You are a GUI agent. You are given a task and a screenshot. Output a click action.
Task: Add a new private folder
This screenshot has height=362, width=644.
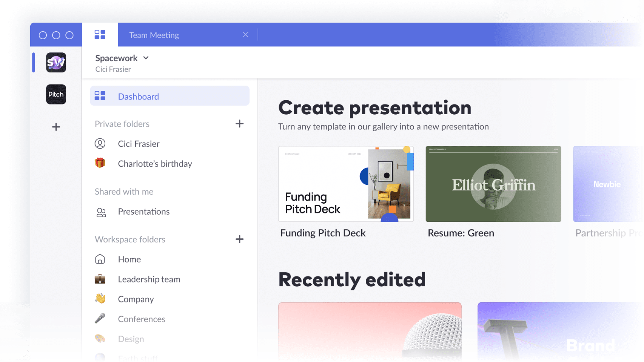(239, 124)
